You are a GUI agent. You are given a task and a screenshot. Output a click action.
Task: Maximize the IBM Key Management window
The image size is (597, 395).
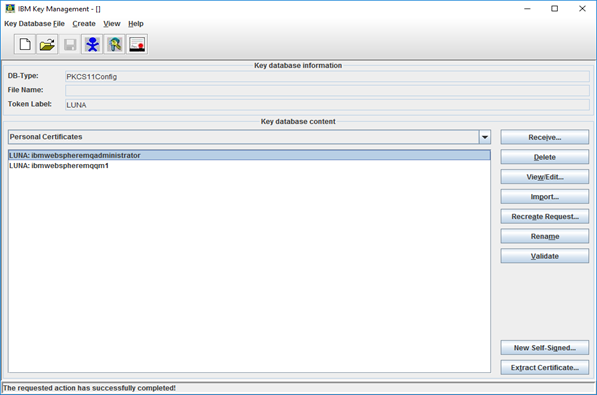(555, 8)
